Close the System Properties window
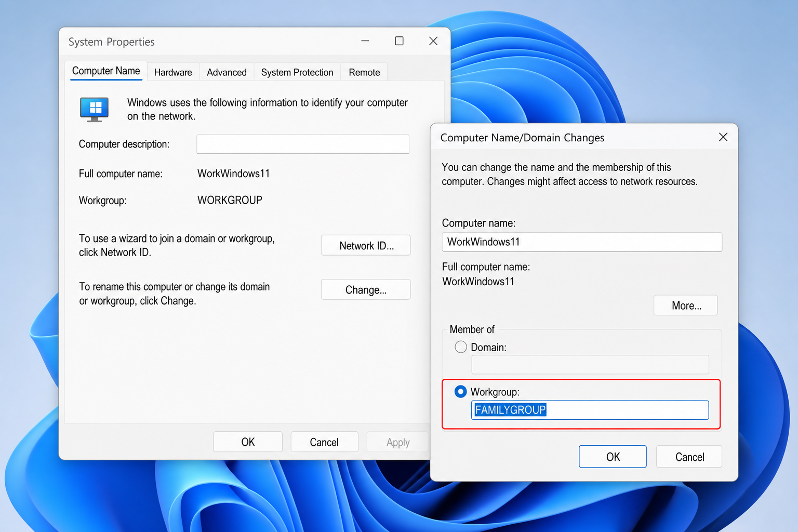This screenshot has width=798, height=532. tap(433, 41)
